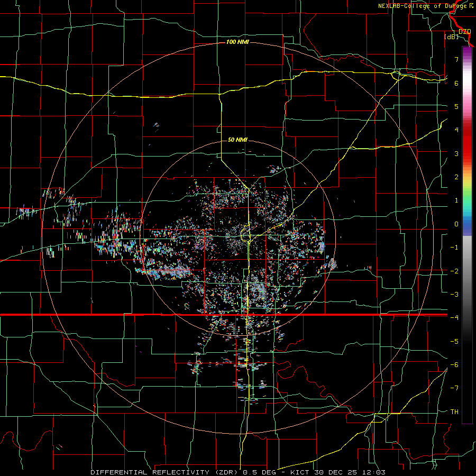Image resolution: width=476 pixels, height=476 pixels.
Task: Click the -2 value on color scale
Action: point(454,271)
